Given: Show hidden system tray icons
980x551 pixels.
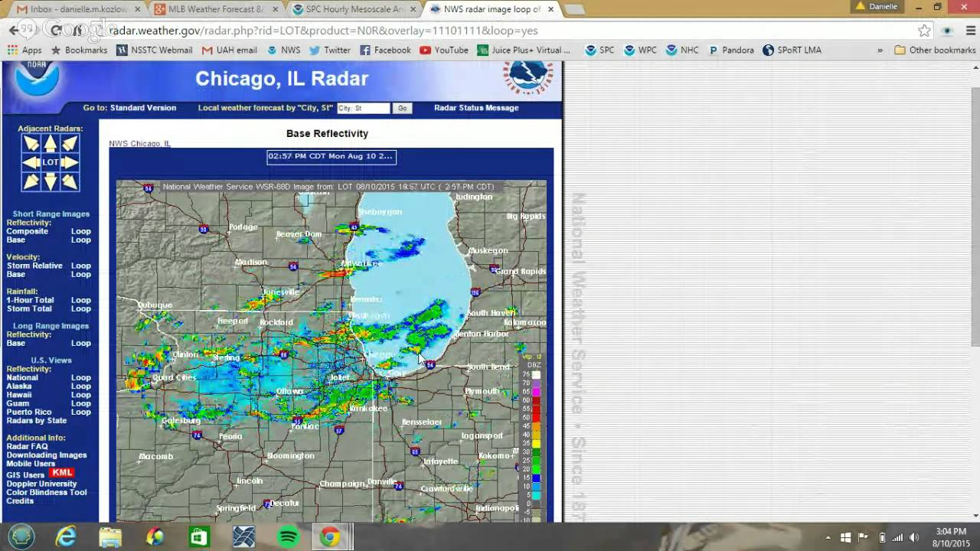Looking at the screenshot, I should pyautogui.click(x=828, y=537).
